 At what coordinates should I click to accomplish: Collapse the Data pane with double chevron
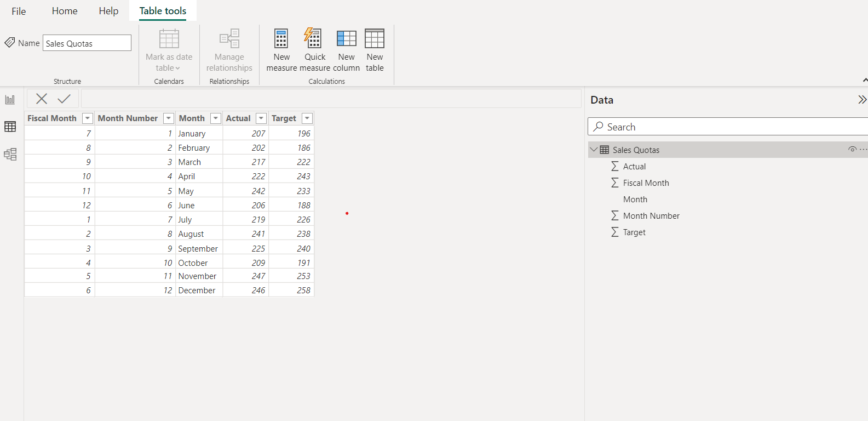point(862,99)
